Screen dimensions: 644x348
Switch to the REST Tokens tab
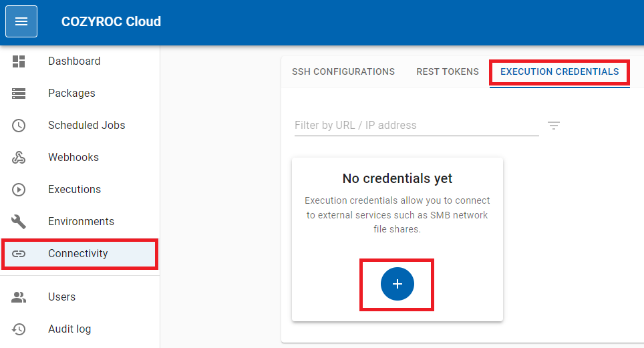click(448, 71)
